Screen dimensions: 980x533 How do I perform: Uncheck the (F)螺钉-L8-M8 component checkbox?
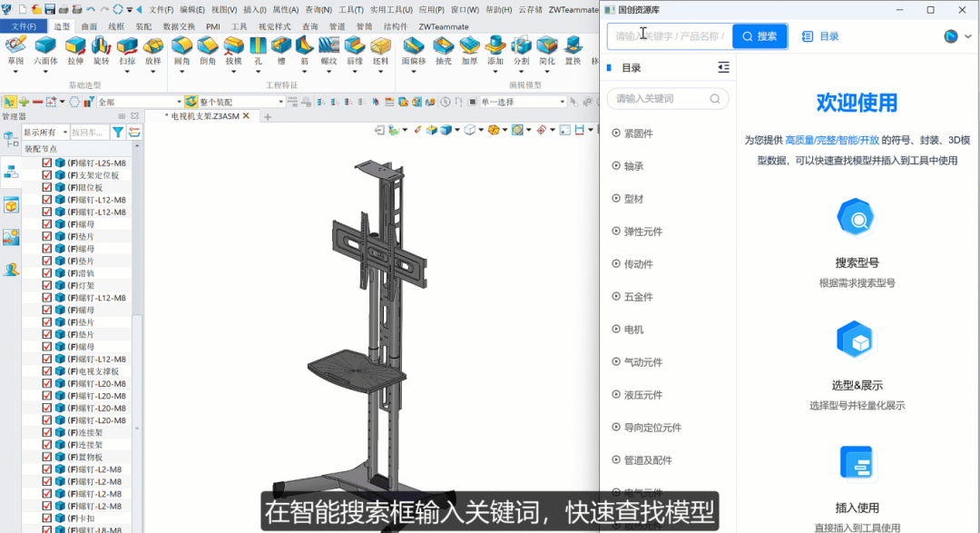(x=47, y=529)
